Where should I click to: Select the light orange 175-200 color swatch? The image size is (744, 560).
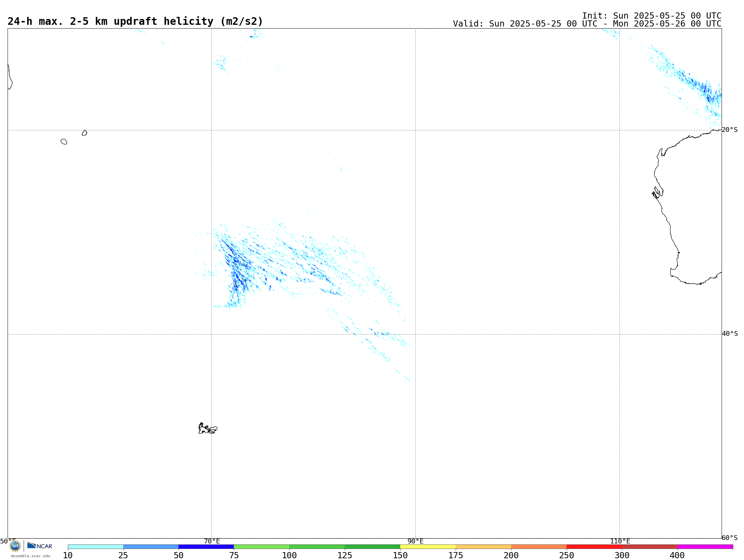(x=484, y=547)
